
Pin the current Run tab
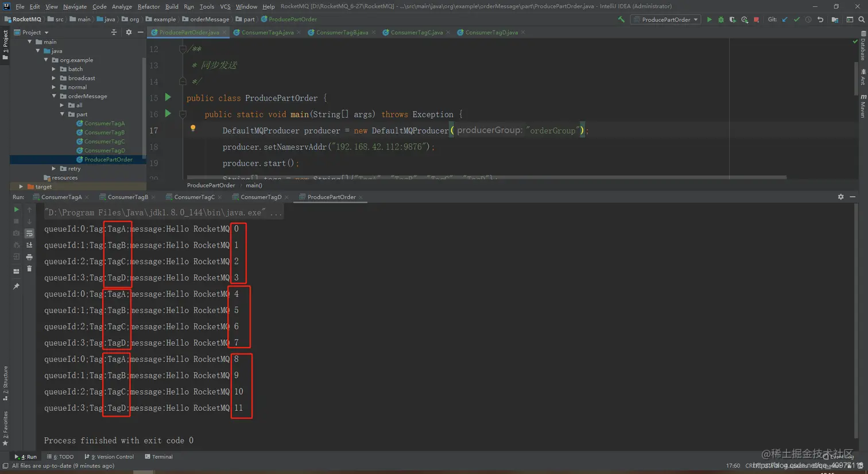(x=16, y=286)
